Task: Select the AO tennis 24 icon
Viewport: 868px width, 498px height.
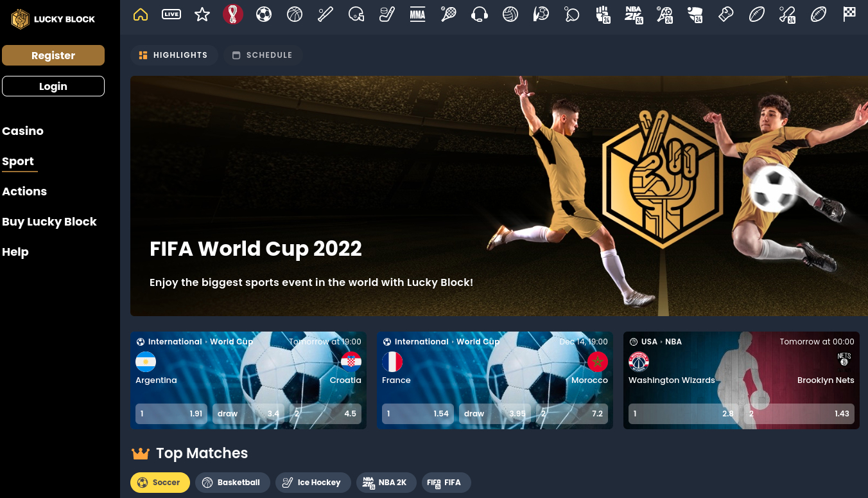Action: click(x=664, y=14)
